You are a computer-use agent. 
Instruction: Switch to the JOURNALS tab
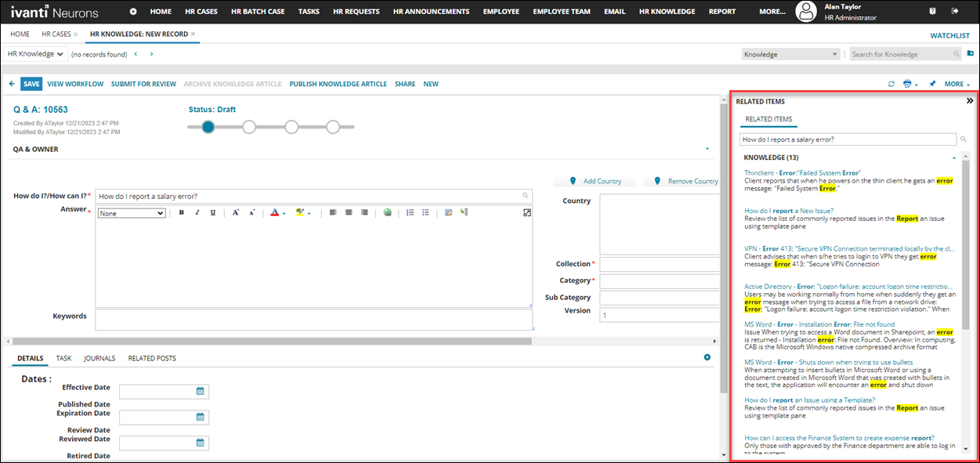[99, 358]
